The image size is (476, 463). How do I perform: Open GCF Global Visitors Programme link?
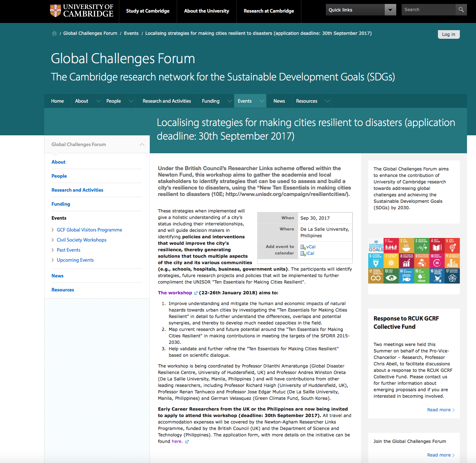point(89,230)
